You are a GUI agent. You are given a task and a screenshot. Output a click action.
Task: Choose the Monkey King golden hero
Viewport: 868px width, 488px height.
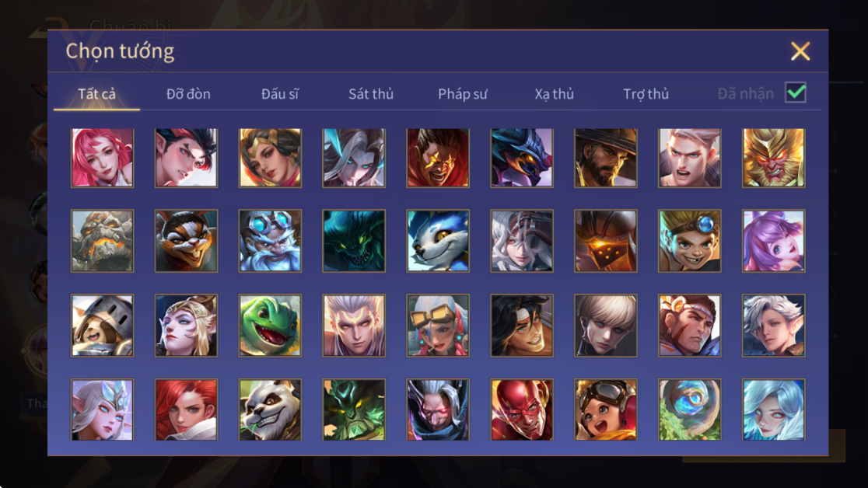(x=773, y=158)
